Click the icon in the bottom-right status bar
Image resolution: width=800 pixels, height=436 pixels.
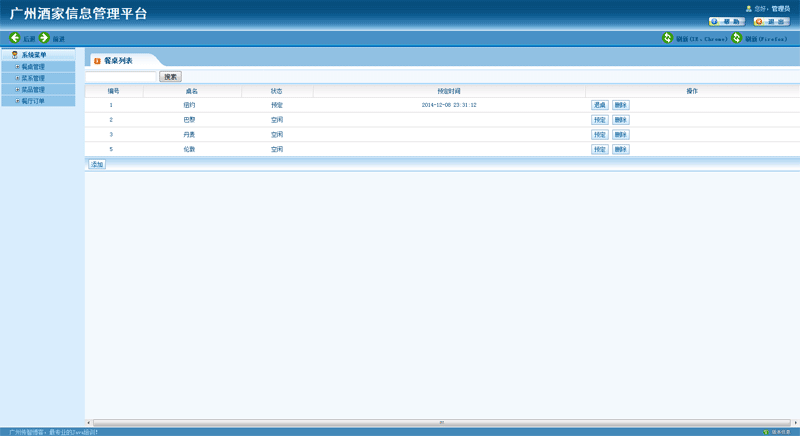[x=766, y=432]
